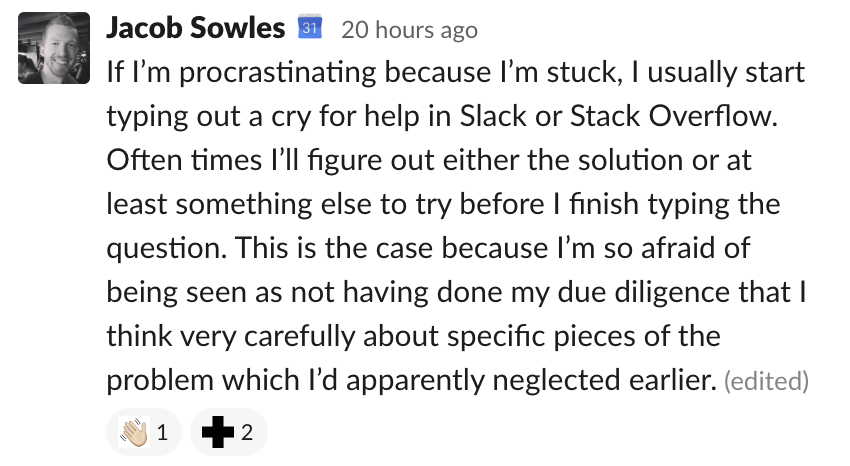Viewport: 850px width, 466px height.
Task: Click the phrase "think very carefully"
Action: 231,336
